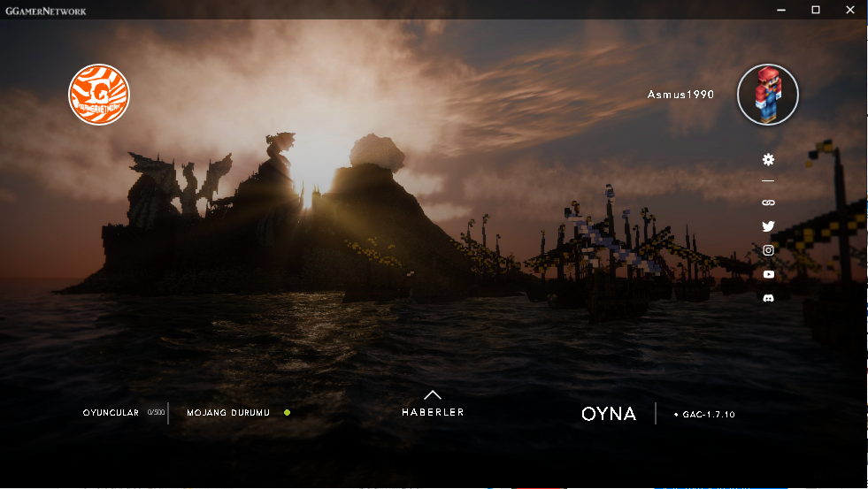Open the YouTube icon
Screen dimensions: 868x489
[768, 274]
